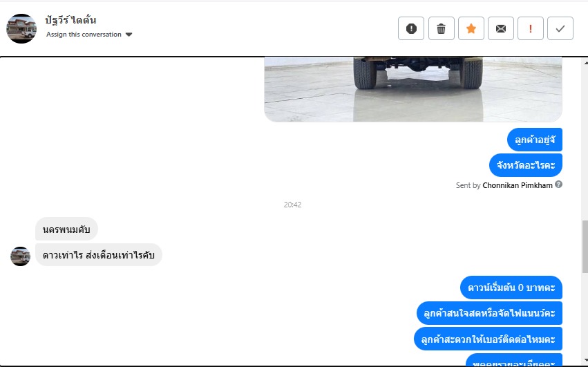
Task: Click the blue bubble ดาวน์เริ่มต้น 0 บาทคะ
Action: tap(511, 288)
